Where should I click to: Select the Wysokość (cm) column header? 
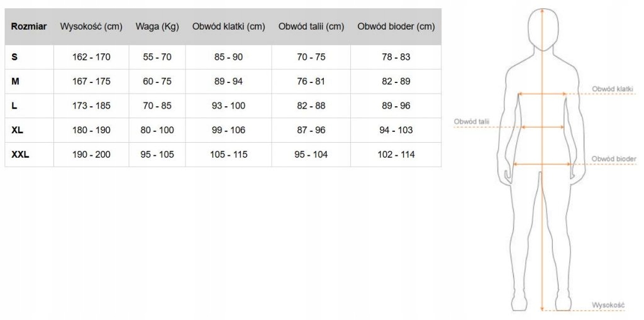pos(91,26)
